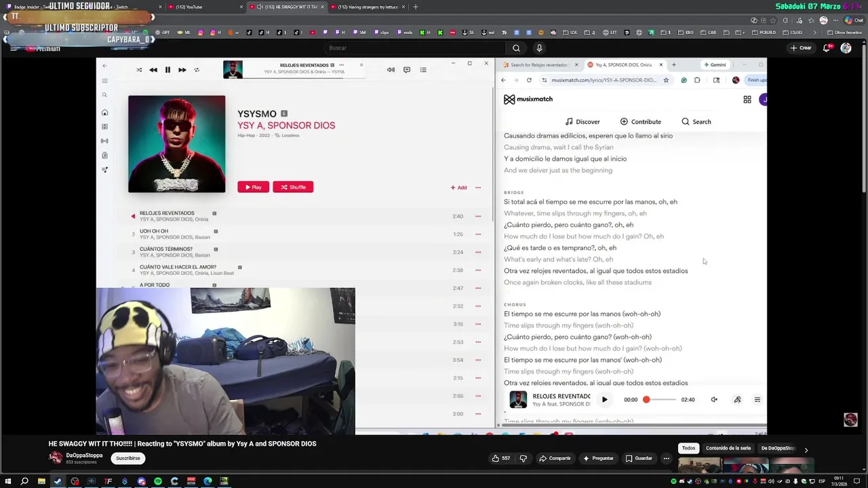This screenshot has height=488, width=868.
Task: Open options for RELOJES REVENTADOS track
Action: coord(478,216)
